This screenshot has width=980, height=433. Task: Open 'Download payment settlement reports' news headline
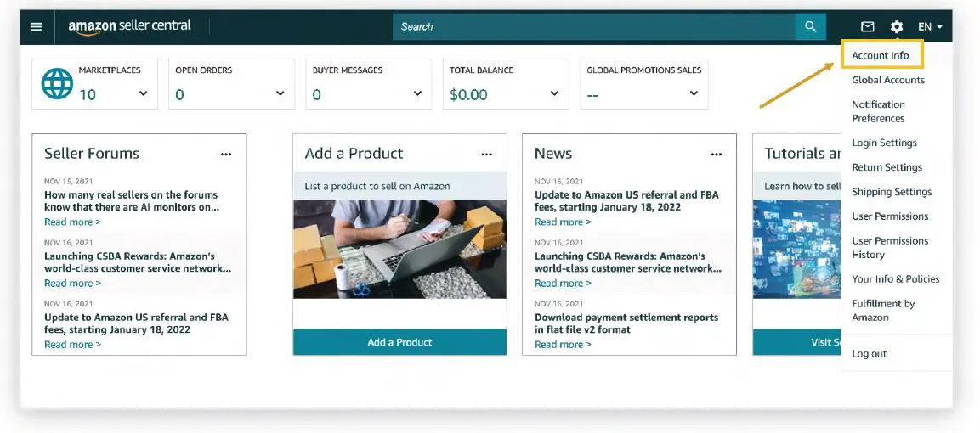tap(626, 323)
